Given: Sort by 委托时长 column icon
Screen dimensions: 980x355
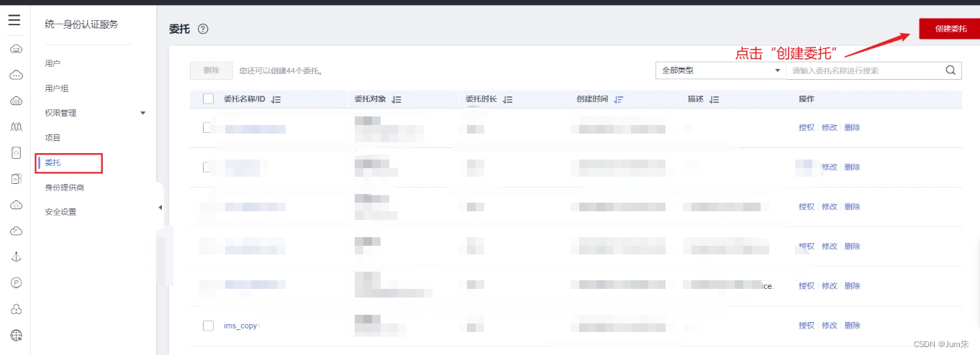Looking at the screenshot, I should pyautogui.click(x=508, y=100).
